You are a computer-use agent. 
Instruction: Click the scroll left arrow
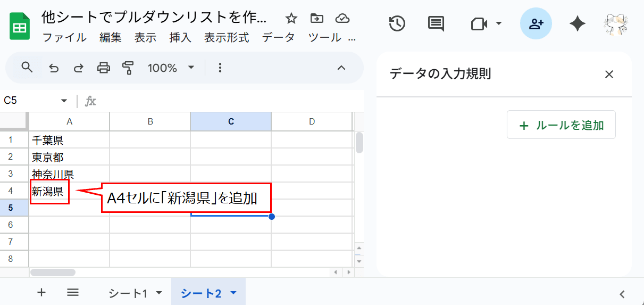coord(336,273)
